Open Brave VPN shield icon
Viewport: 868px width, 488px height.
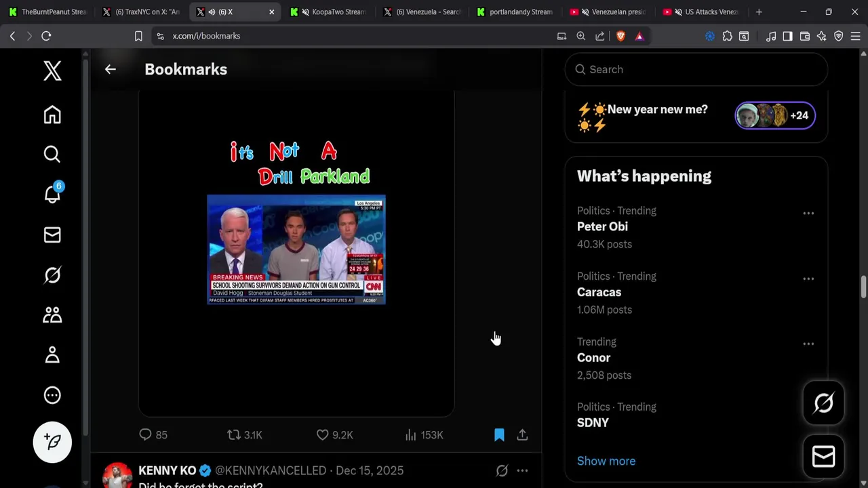click(x=839, y=36)
